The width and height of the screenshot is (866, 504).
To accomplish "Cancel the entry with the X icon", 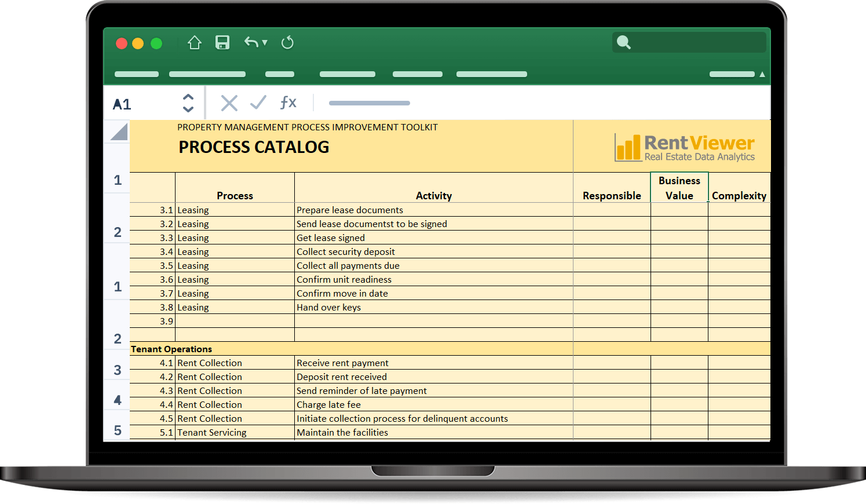I will [x=229, y=103].
